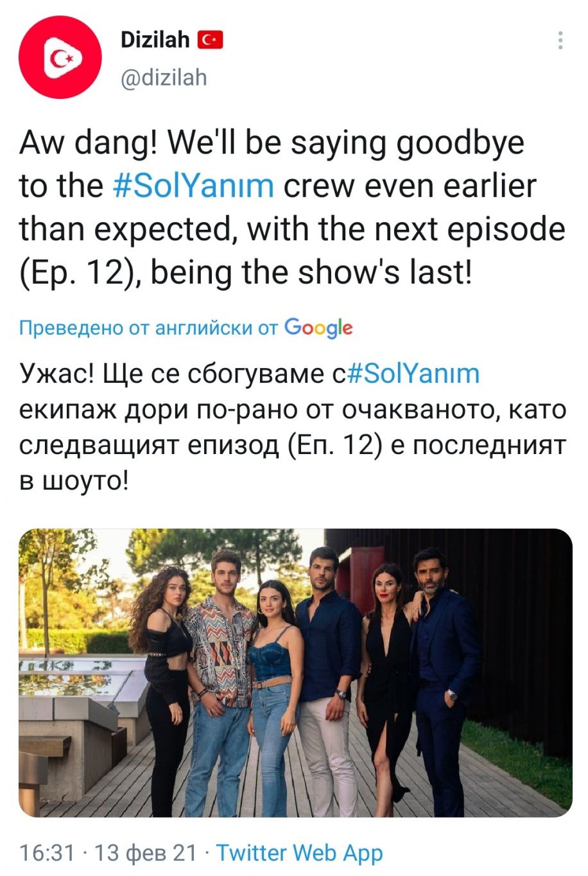Click the Turkish flag emoji beside Dizilah
The image size is (588, 876).
coord(210,40)
